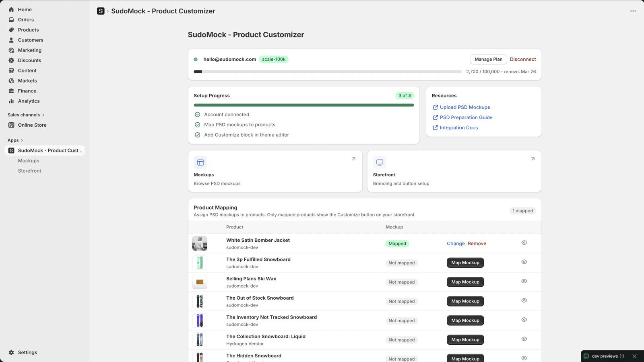Click the plan usage progress bar
The image size is (644, 362).
(327, 72)
